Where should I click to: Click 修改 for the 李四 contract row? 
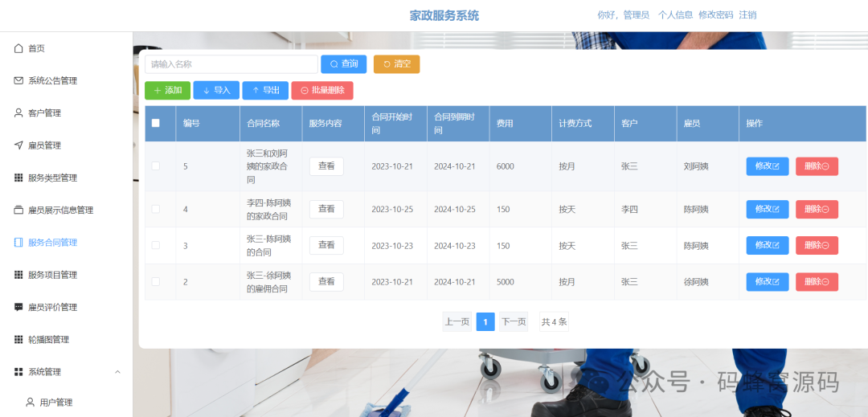pos(768,209)
